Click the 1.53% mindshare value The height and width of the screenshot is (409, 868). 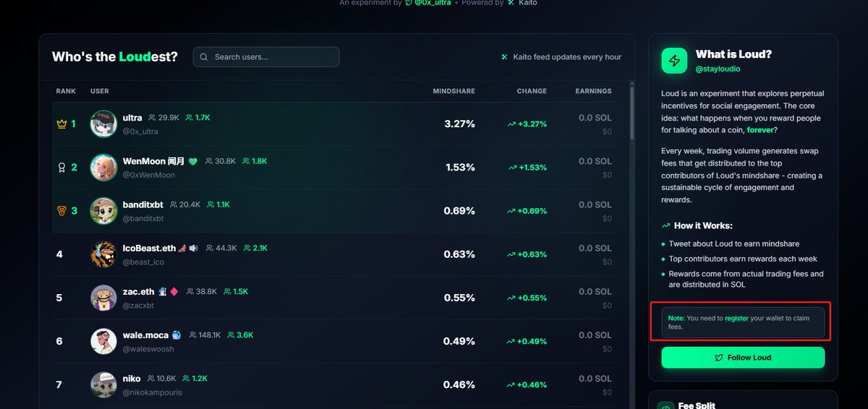point(460,168)
